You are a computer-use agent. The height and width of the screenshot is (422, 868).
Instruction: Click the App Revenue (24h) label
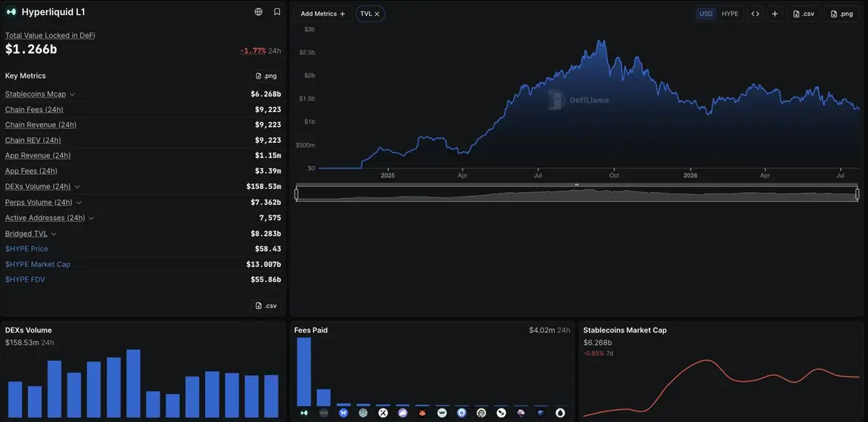[38, 156]
